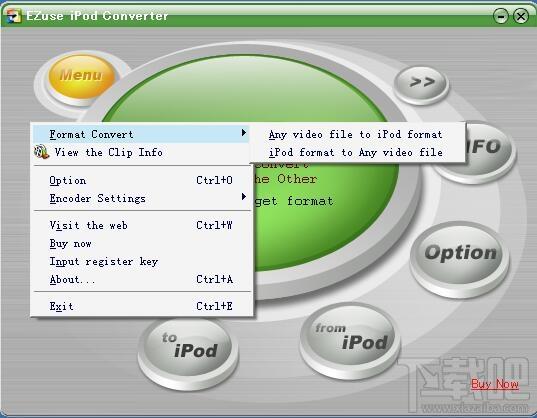Expand the Encoder Settings submenu arrow
Screen dimensions: 537x418
click(x=243, y=197)
